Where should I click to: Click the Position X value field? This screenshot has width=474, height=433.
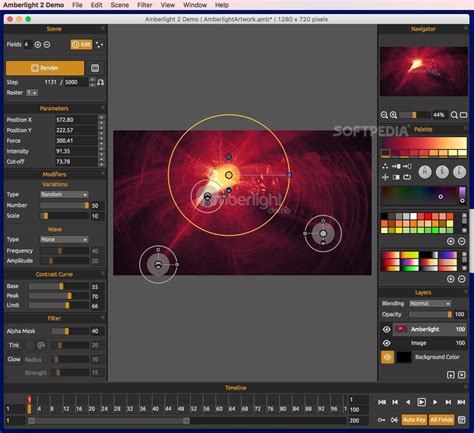[x=76, y=120]
